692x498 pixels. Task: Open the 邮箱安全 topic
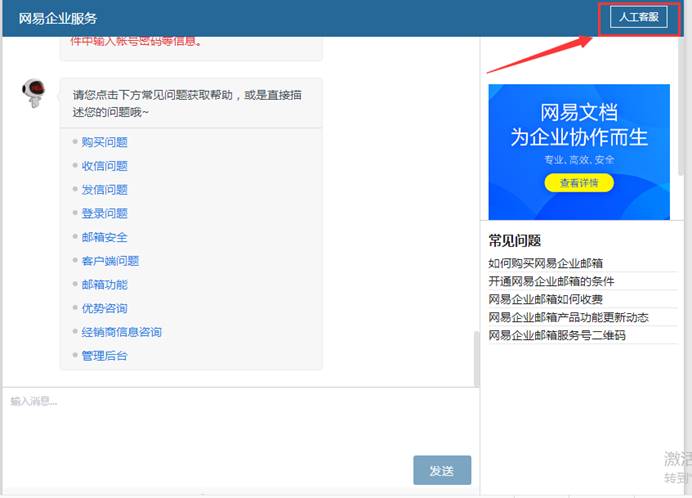pyautogui.click(x=105, y=238)
